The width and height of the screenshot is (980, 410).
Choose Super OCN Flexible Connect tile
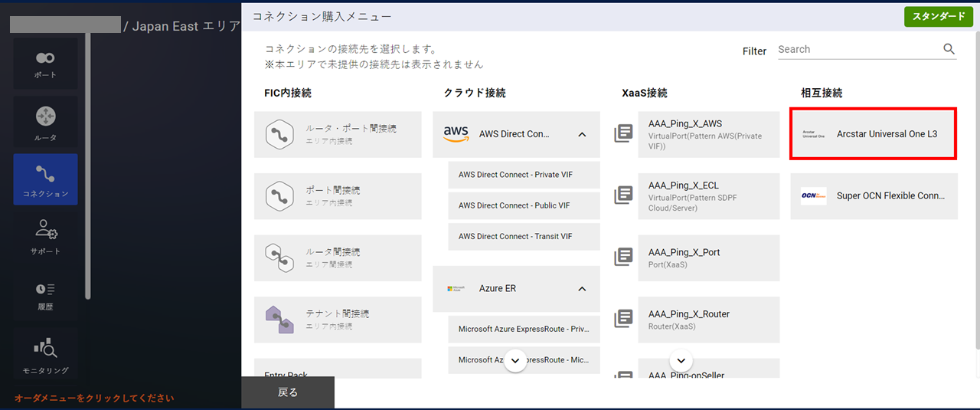[x=874, y=196]
